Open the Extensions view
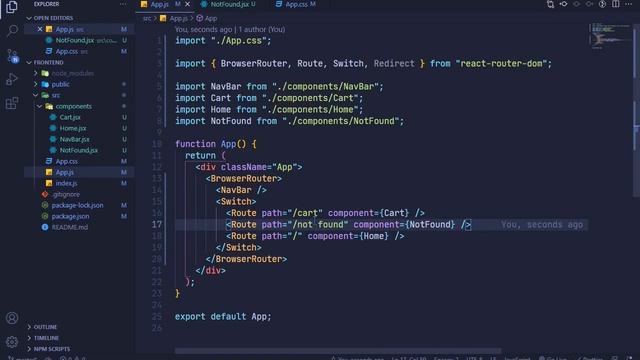This screenshot has height=360, width=640. (12, 103)
